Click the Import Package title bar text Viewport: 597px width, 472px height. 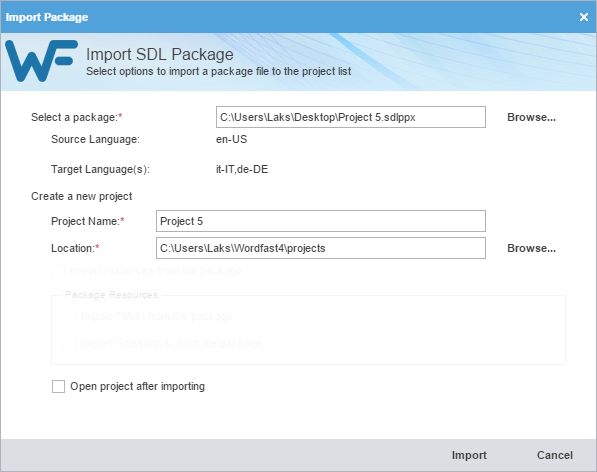click(x=46, y=17)
